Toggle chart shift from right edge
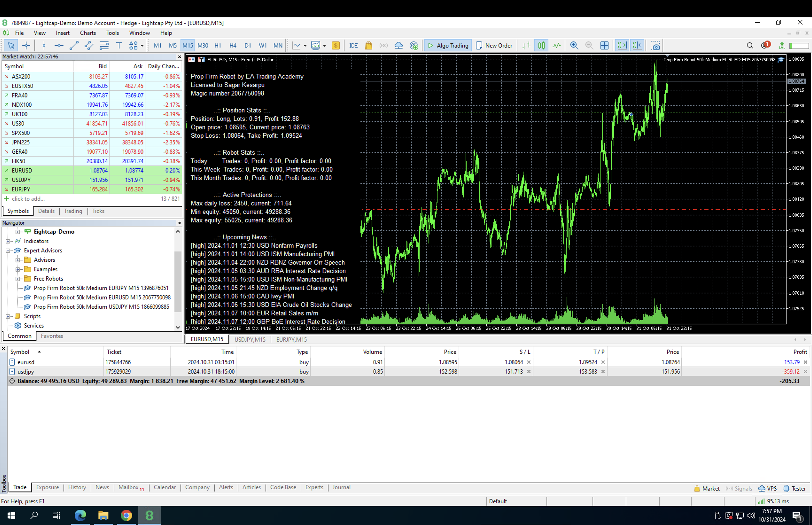The image size is (812, 525). pyautogui.click(x=637, y=45)
